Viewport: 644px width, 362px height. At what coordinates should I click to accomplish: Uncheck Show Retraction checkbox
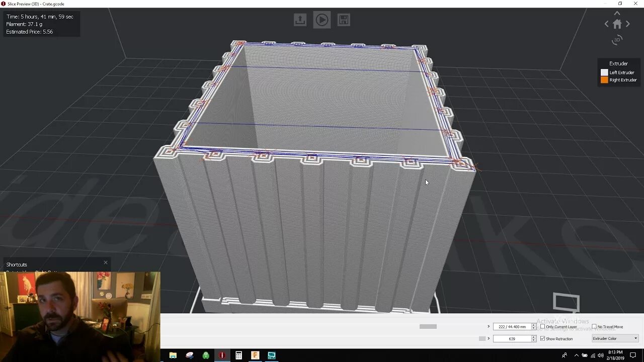(x=542, y=338)
